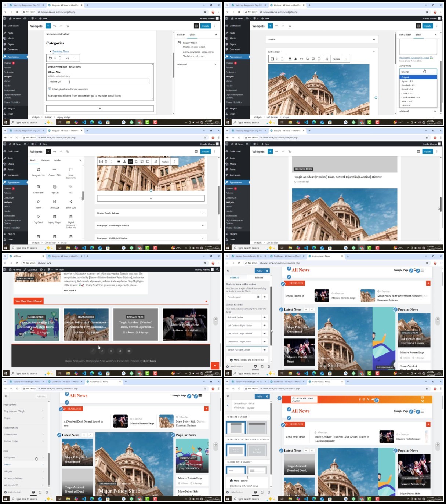Click YouTube icon in All News page footer
The height and width of the screenshot is (504, 446).
pos(129,351)
